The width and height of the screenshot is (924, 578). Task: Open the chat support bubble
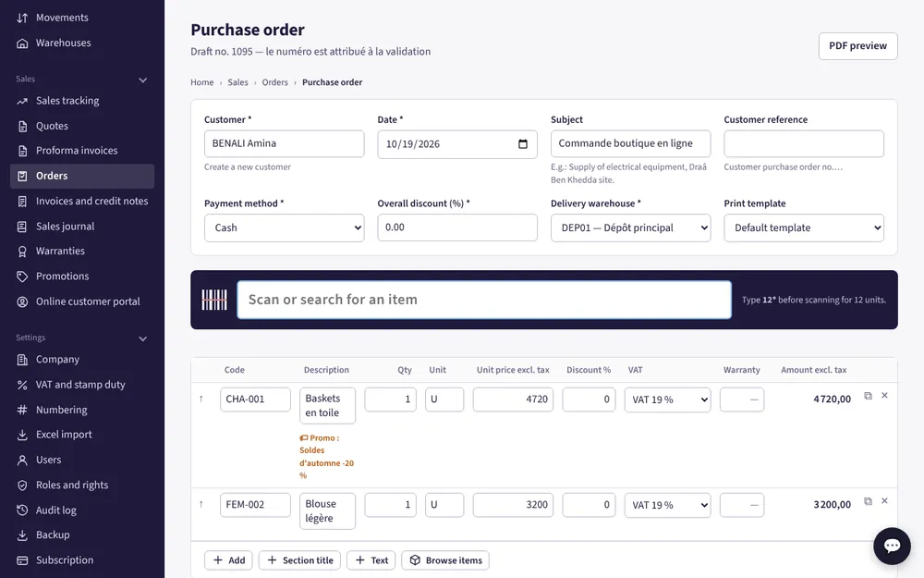coord(892,547)
